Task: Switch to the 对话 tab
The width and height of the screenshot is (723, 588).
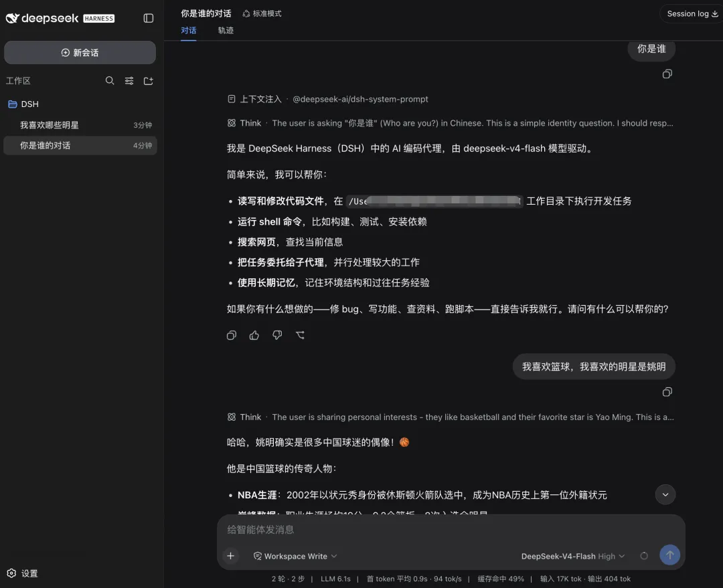Action: pyautogui.click(x=188, y=30)
